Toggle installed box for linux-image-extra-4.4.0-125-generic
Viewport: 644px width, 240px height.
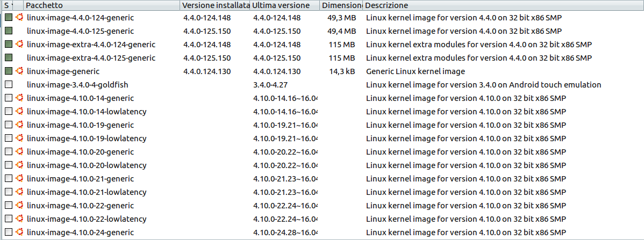9,58
